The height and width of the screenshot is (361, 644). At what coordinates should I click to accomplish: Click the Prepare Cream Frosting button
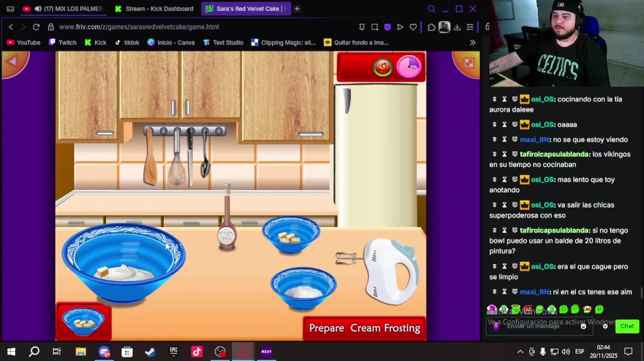(364, 328)
